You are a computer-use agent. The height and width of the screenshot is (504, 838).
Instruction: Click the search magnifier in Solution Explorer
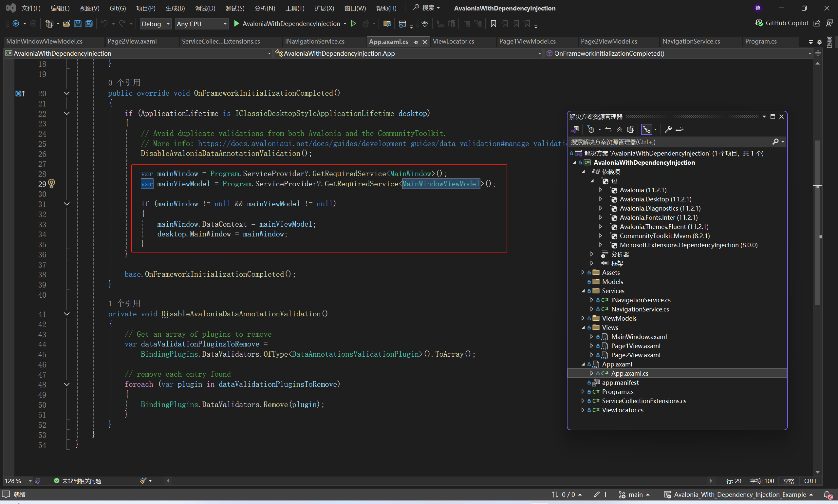click(x=775, y=141)
